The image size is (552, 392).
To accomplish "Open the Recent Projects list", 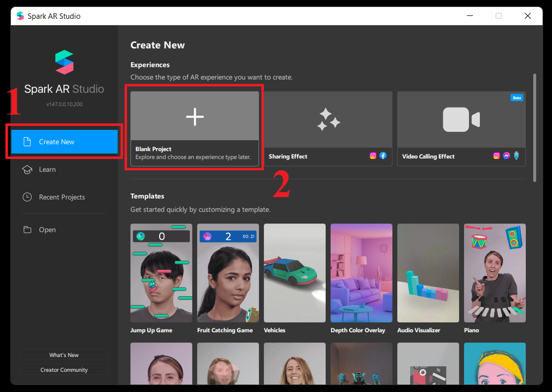I will [x=61, y=197].
